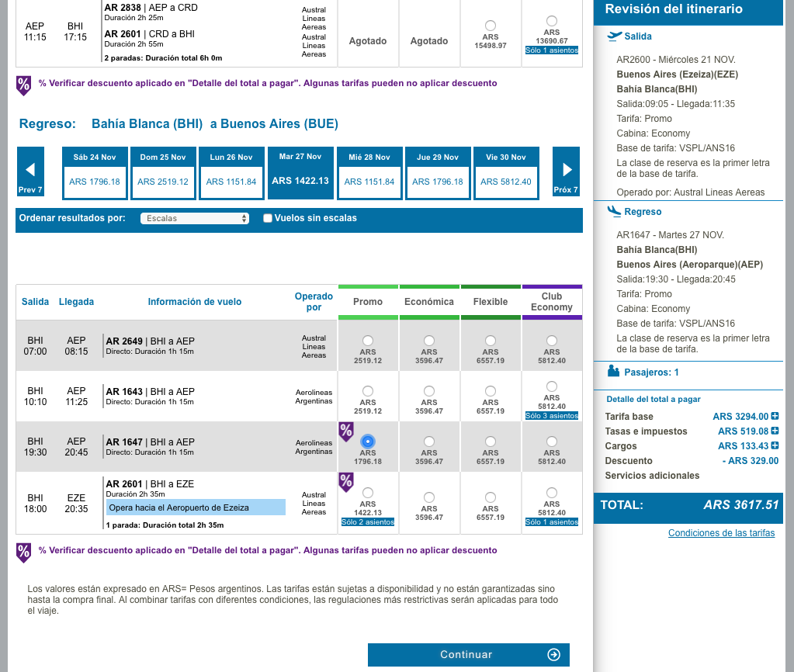Click the Regreso landing plane icon
Screen dimensions: 794x672
[x=615, y=211]
